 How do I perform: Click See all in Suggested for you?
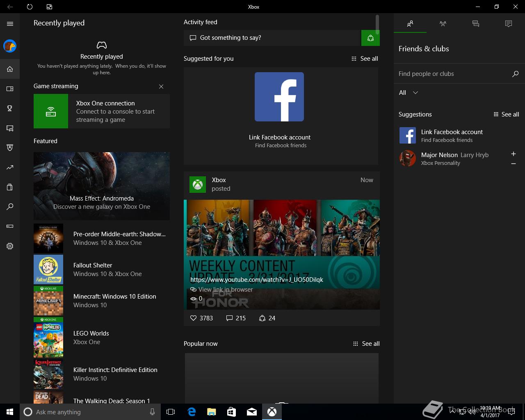(365, 59)
